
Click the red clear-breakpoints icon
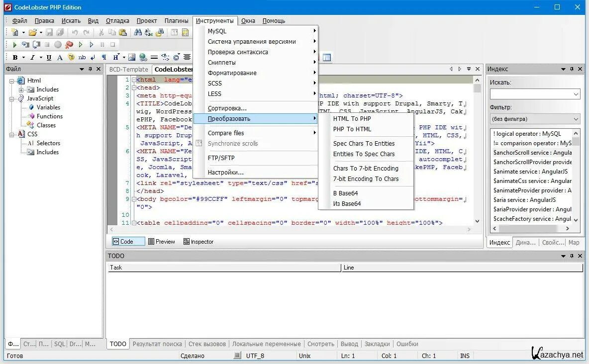69,45
